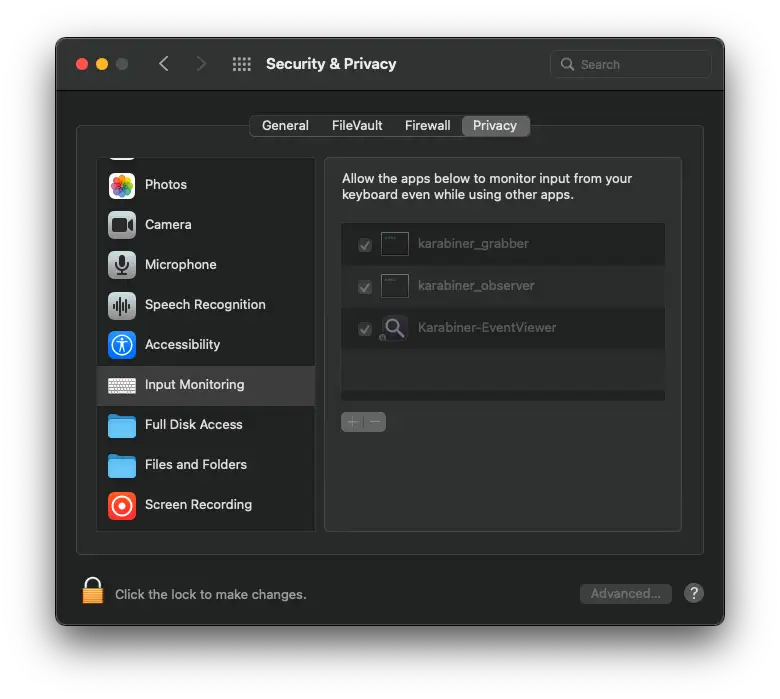Viewport: 780px width, 699px height.
Task: Switch to the Firewall tab
Action: tap(427, 125)
